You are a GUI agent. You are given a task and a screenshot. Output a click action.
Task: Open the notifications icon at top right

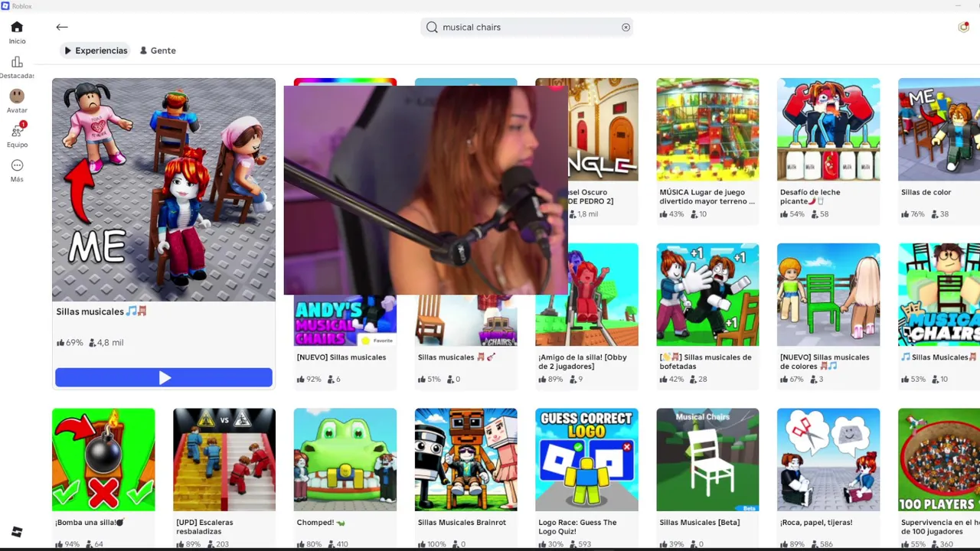click(x=963, y=27)
